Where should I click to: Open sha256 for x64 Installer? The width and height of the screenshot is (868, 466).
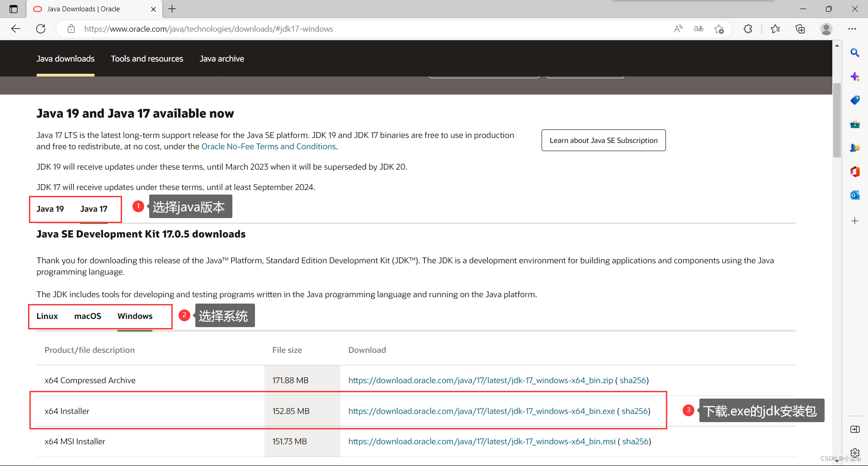(634, 411)
